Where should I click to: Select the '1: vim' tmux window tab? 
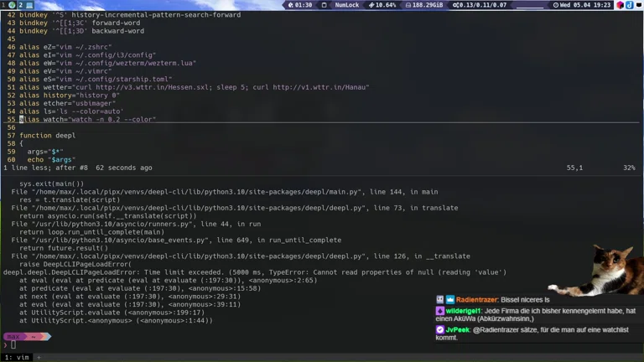(x=18, y=357)
